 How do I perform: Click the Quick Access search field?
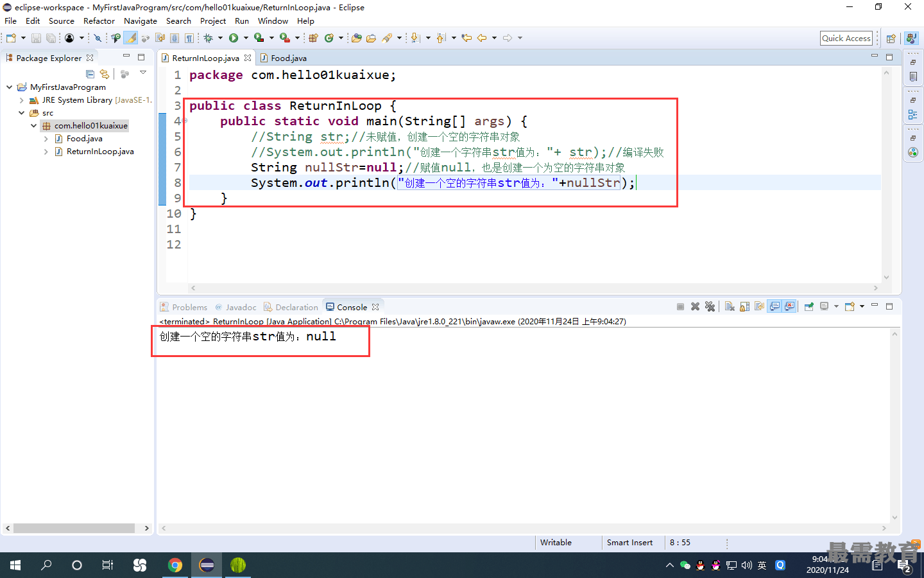[846, 39]
